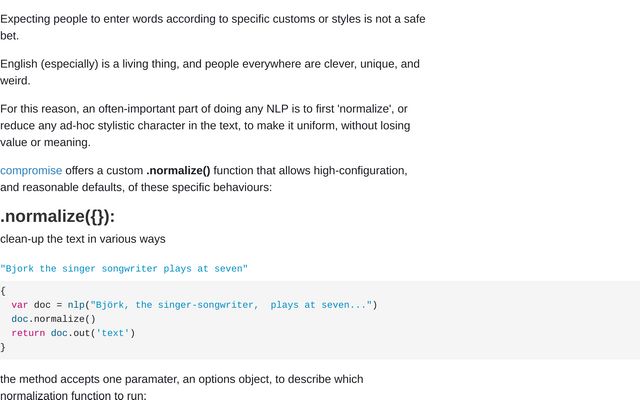The height and width of the screenshot is (400, 640).
Task: Click the closing curly brace in code block
Action: (3, 347)
